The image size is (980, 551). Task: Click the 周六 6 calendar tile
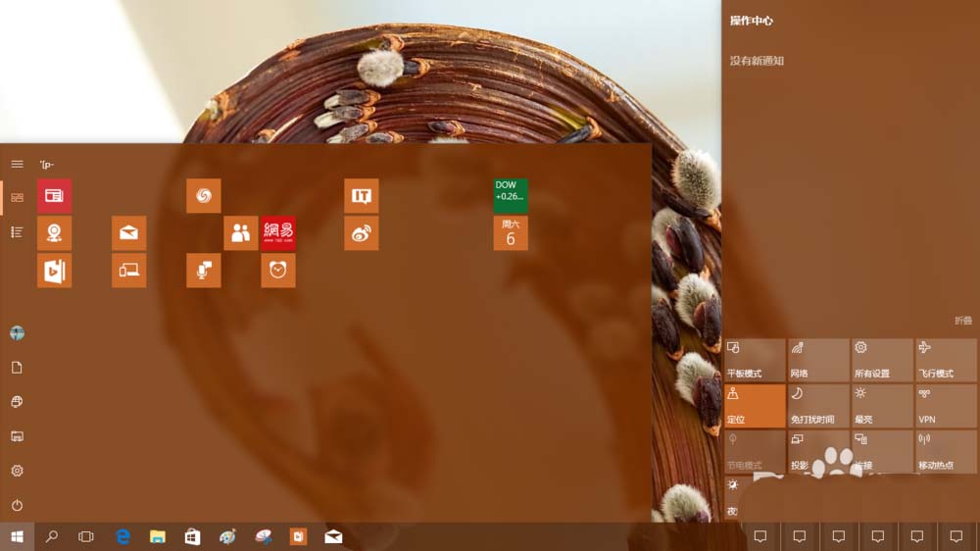511,233
